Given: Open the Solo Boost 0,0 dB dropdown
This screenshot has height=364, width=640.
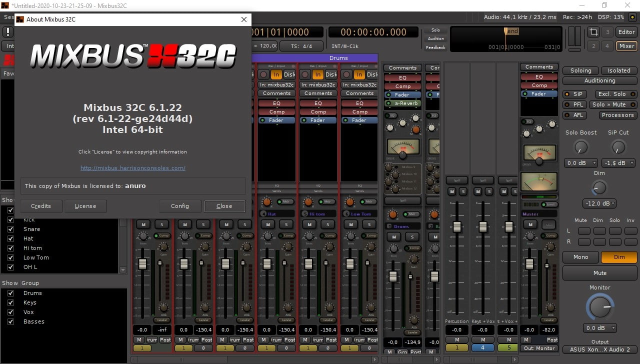Looking at the screenshot, I should (581, 163).
